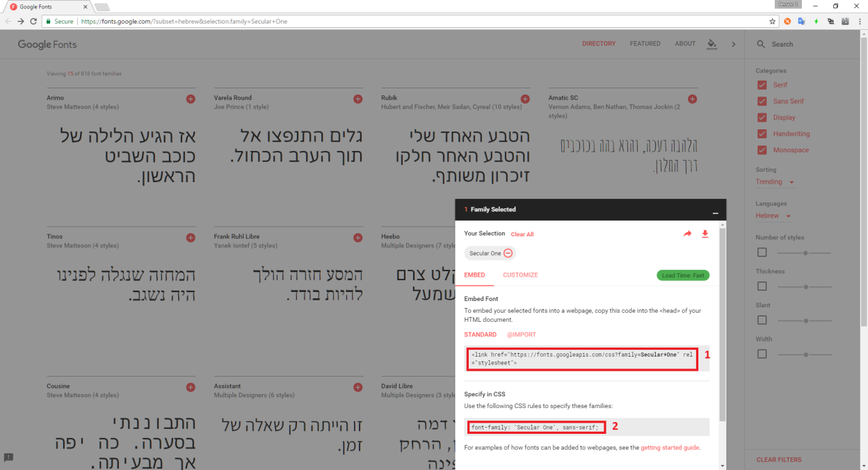Switch to the EMBED tab
Screen dimensions: 868x470
coord(475,275)
